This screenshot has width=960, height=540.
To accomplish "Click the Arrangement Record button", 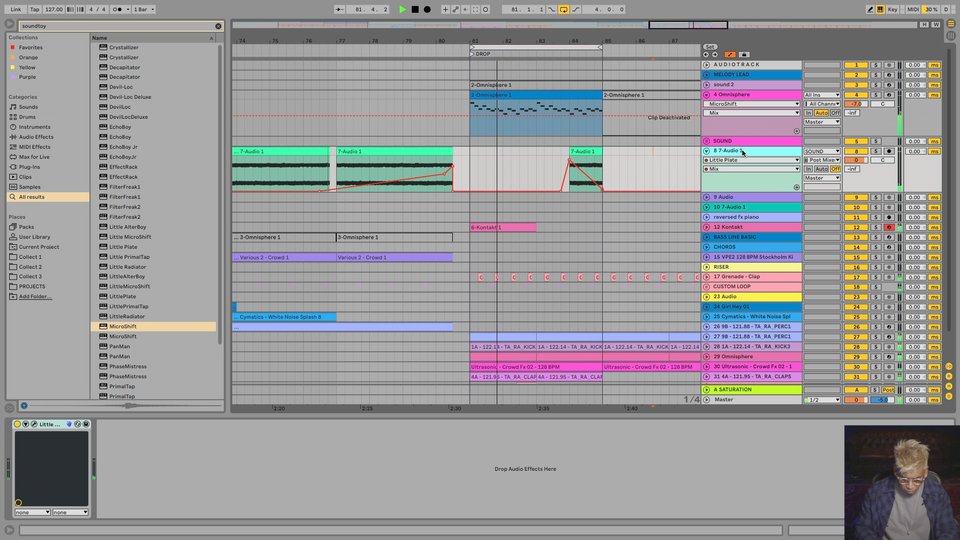I will pyautogui.click(x=427, y=9).
